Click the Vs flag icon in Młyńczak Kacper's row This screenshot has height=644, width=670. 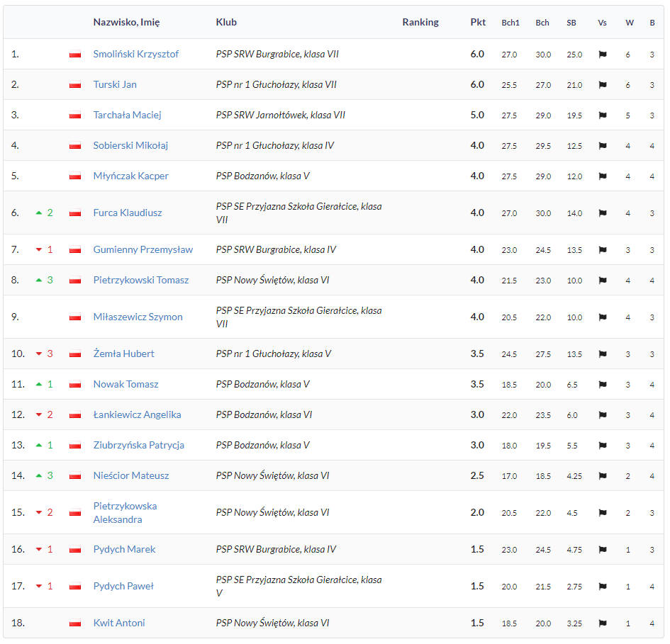pyautogui.click(x=603, y=176)
